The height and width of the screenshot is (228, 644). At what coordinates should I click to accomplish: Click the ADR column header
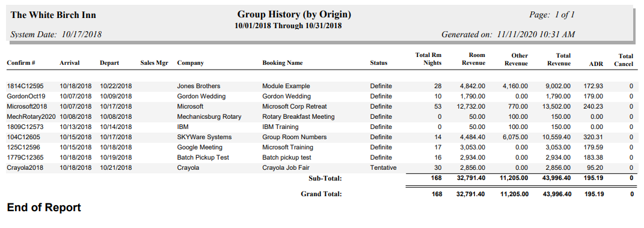(x=596, y=64)
